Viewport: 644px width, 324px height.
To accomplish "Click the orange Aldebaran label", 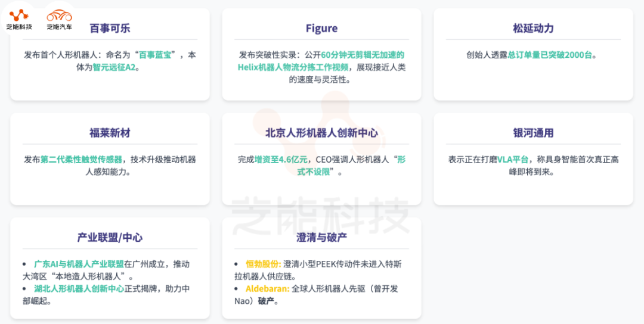I will coord(268,289).
